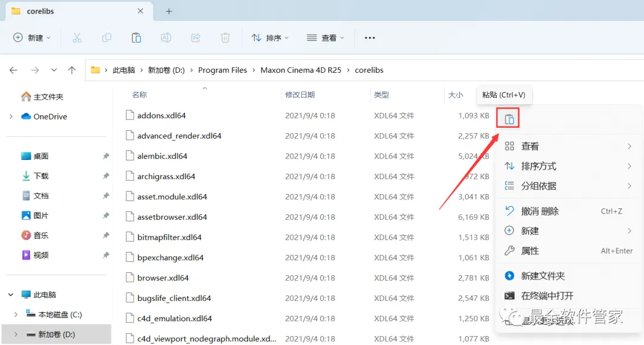
Task: Collapse the 此电脑 sidebar node
Action: pos(11,294)
